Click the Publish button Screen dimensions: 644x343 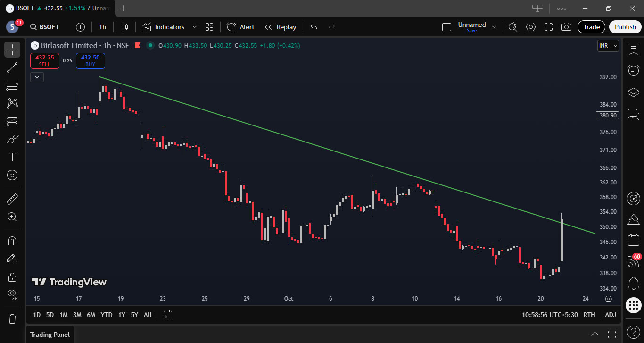(x=625, y=27)
